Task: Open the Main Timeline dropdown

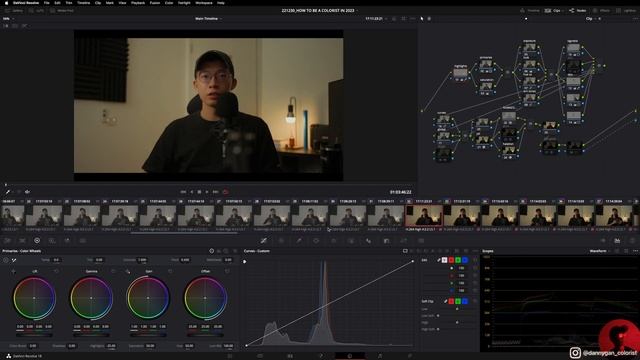Action: pos(209,18)
